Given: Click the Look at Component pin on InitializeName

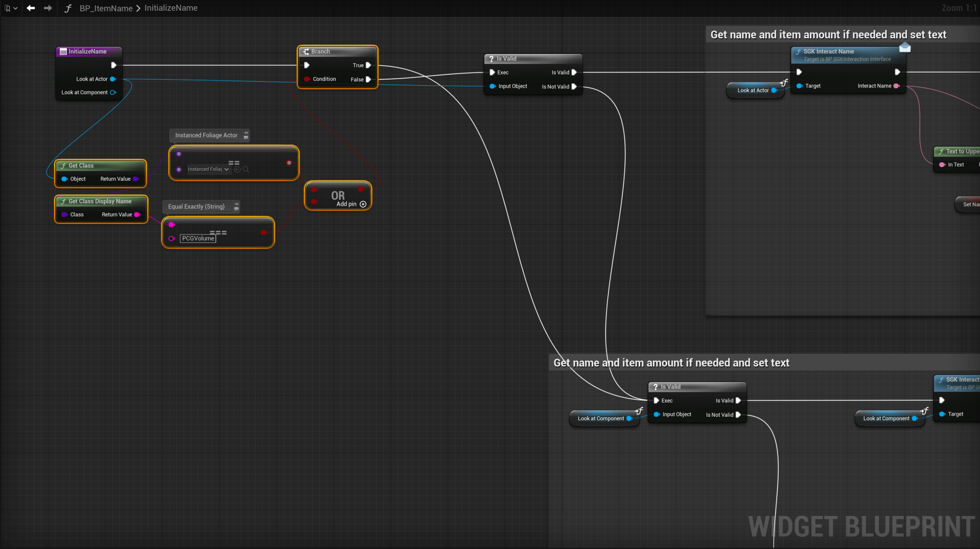Looking at the screenshot, I should coord(113,92).
